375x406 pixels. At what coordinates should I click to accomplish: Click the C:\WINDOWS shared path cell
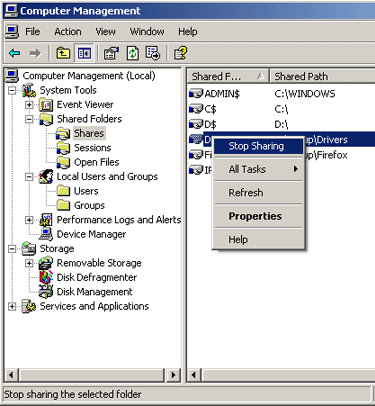point(305,94)
